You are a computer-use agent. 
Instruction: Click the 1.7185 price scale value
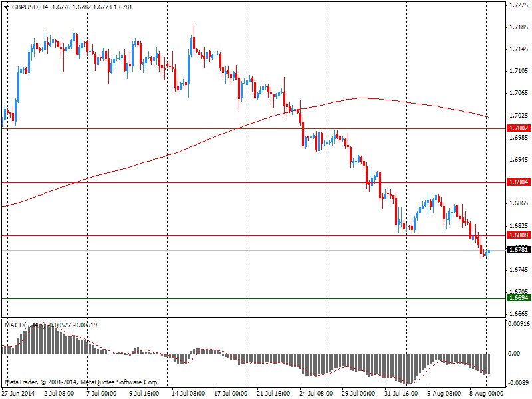point(519,27)
